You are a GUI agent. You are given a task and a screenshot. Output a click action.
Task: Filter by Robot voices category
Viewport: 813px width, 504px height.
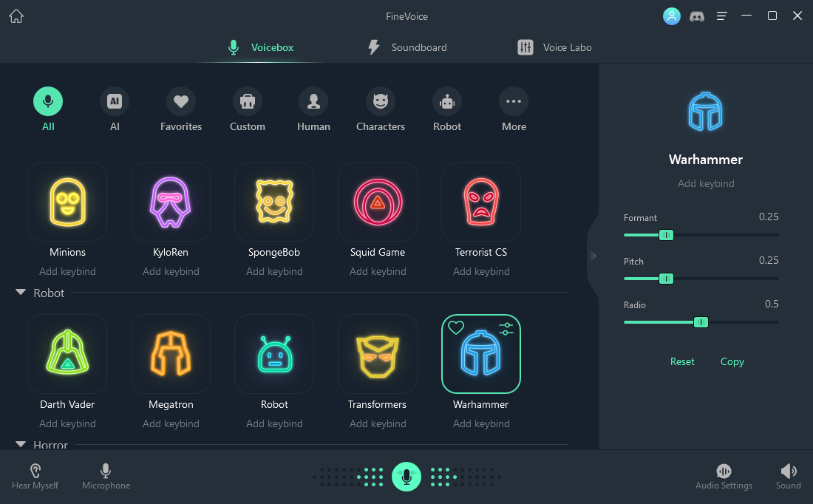447,109
